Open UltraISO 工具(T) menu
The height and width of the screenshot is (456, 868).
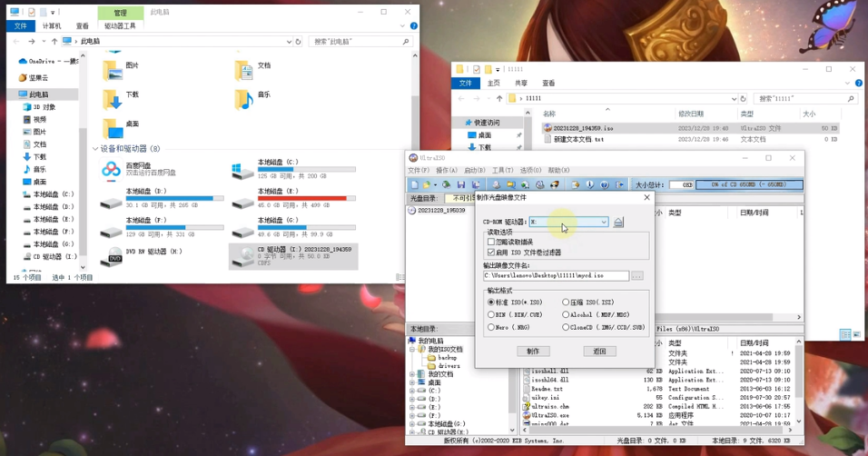click(x=503, y=171)
